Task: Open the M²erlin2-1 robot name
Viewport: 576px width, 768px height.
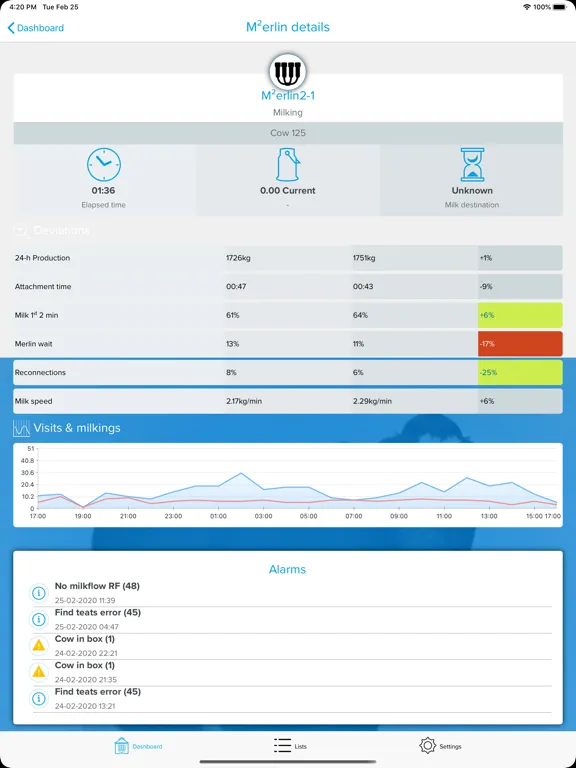Action: (288, 95)
